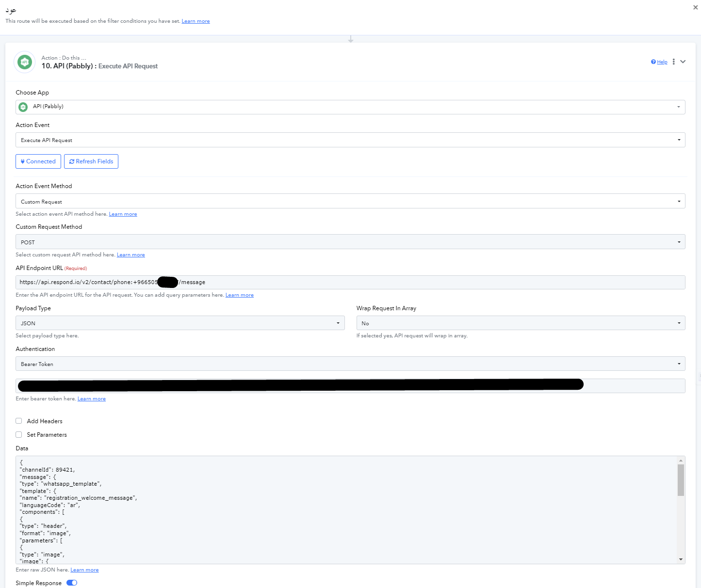Click the small icon inside Choose App field
The image size is (701, 588).
[x=23, y=107]
